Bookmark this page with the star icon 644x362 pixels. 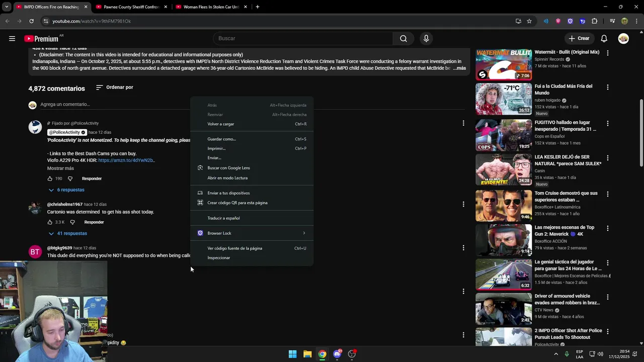tap(529, 21)
